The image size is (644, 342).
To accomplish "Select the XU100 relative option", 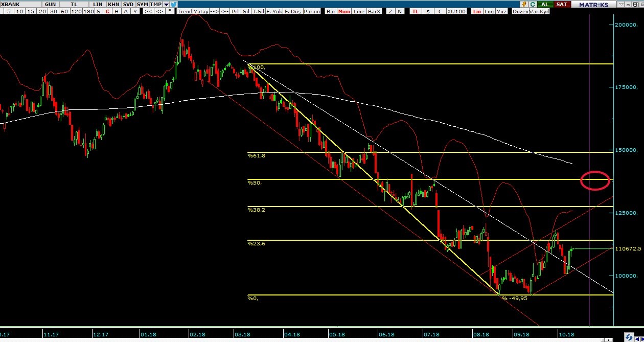I will coord(456,11).
